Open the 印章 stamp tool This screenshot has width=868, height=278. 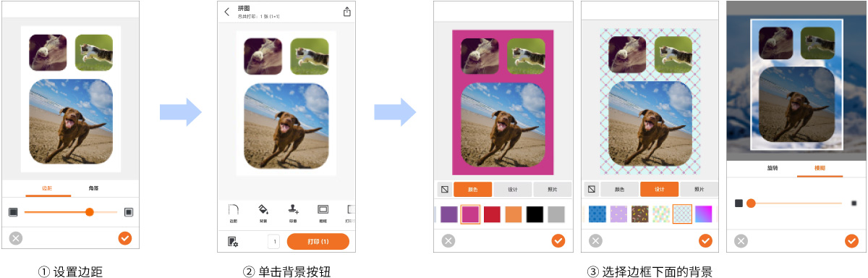coord(293,210)
